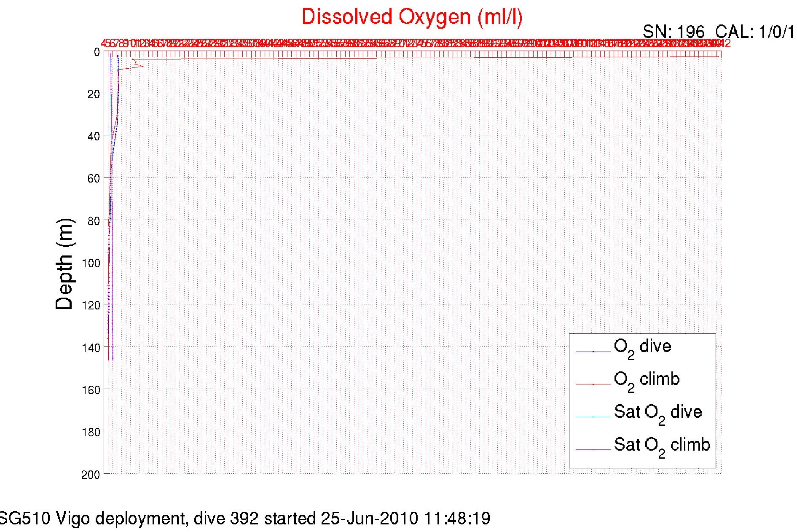Screen dimensions: 797x532
Task: Click the depth axis tick label 180
Action: coord(91,432)
